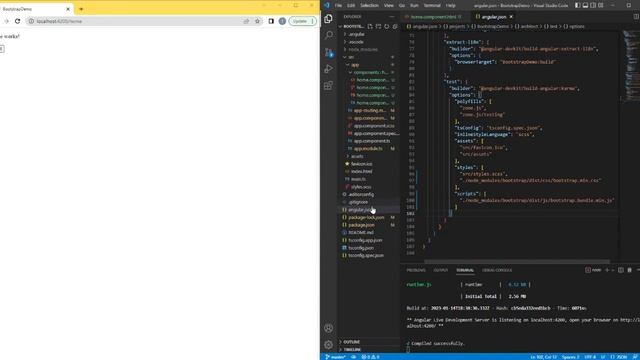Close the BootstrapDemo browser tab
The image size is (640, 360).
(68, 9)
